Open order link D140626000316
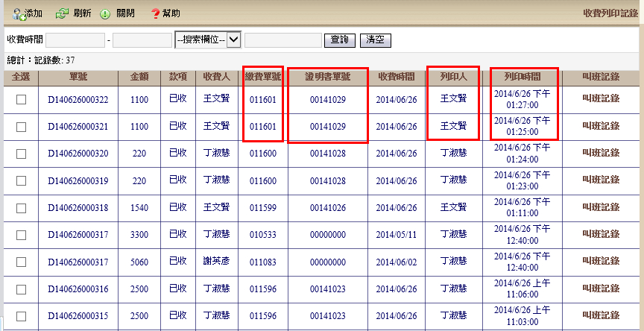Screen dimensions: 644x331 click(78, 289)
